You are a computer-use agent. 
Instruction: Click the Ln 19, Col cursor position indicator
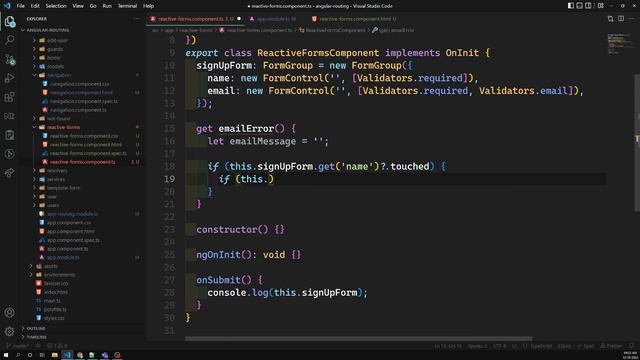[x=448, y=346]
